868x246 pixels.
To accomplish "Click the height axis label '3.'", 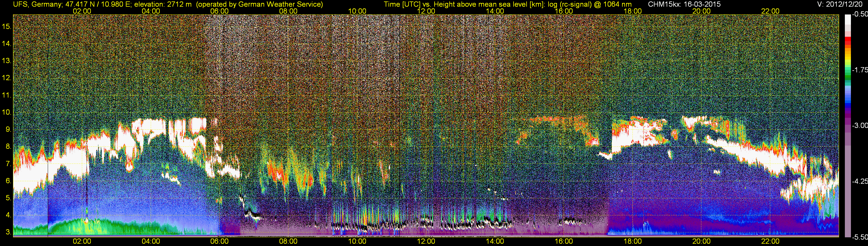I will (x=8, y=232).
